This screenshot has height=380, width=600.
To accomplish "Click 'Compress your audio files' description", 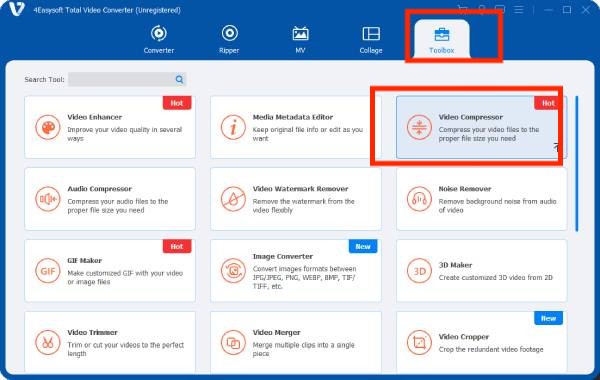I will pyautogui.click(x=118, y=205).
